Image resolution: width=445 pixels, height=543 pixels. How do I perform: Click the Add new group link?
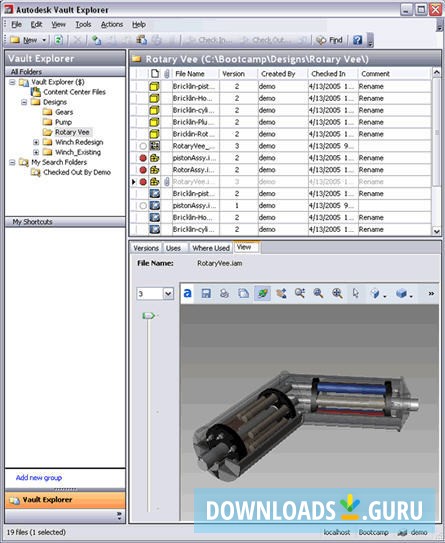pyautogui.click(x=39, y=478)
